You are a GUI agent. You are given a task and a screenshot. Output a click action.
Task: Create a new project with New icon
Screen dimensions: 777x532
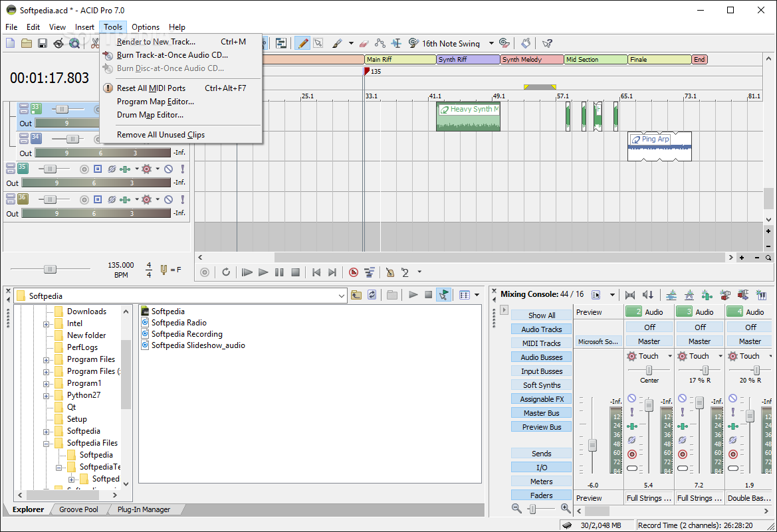click(x=11, y=43)
